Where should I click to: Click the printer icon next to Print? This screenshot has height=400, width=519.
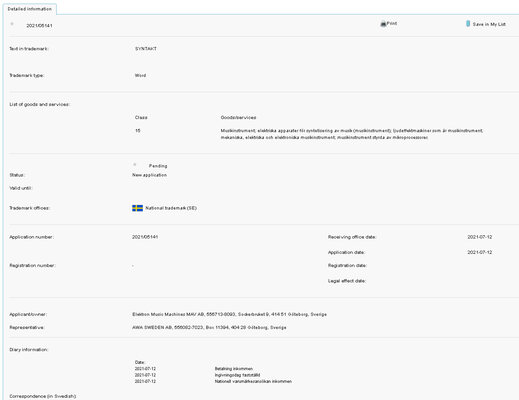pos(383,24)
